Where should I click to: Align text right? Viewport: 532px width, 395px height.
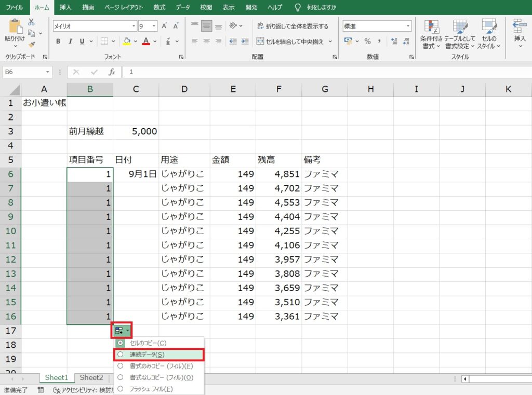tap(219, 42)
